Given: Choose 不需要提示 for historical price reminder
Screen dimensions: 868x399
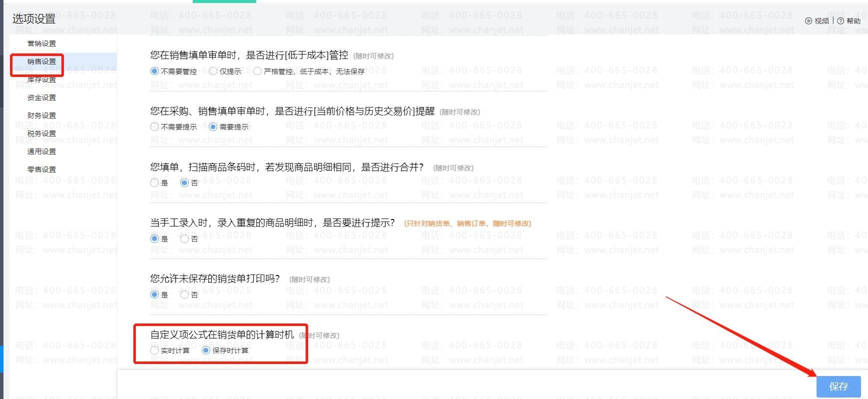Looking at the screenshot, I should [155, 127].
